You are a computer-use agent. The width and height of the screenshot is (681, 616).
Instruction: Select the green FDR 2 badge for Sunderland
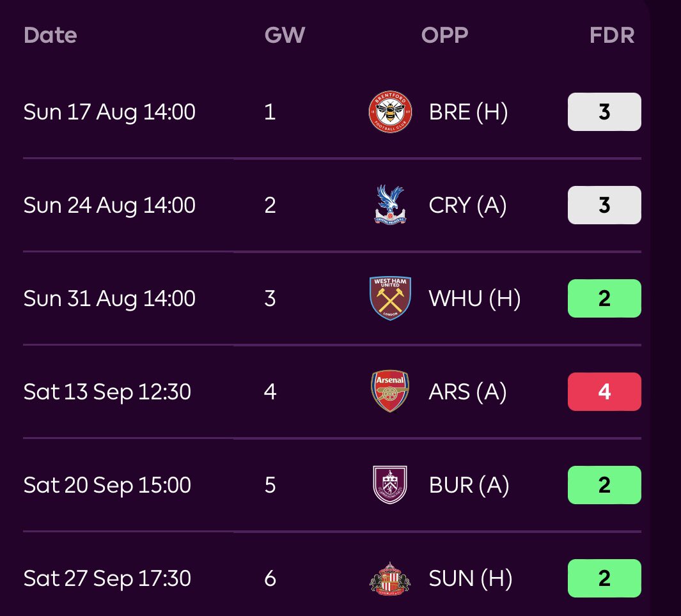click(604, 578)
